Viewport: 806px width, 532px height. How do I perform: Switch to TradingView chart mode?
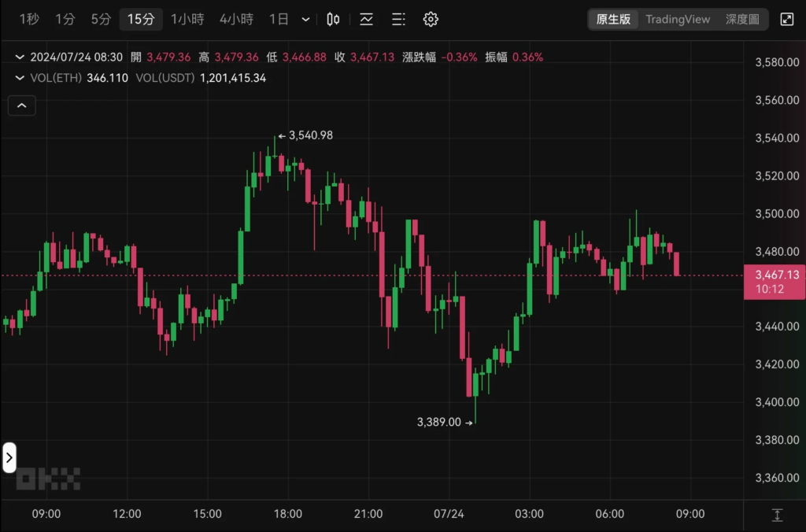pyautogui.click(x=678, y=20)
